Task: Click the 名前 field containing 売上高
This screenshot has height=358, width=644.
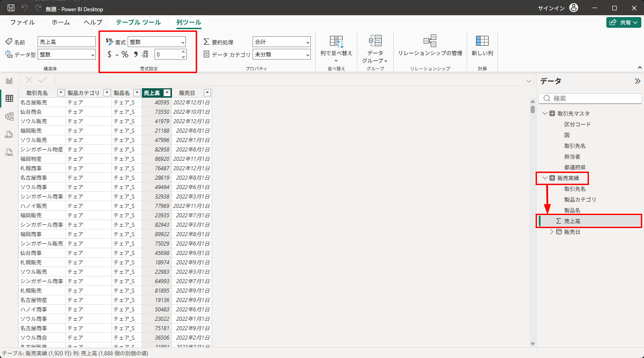Action: click(67, 42)
